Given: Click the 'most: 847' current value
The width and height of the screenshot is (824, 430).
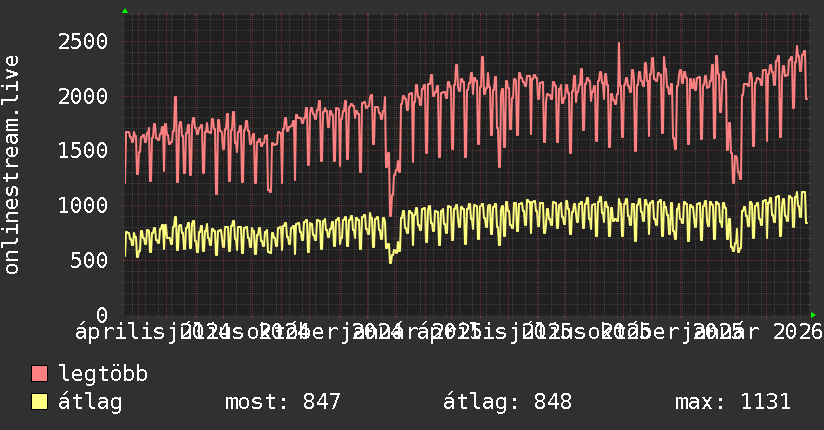Looking at the screenshot, I should 283,402.
